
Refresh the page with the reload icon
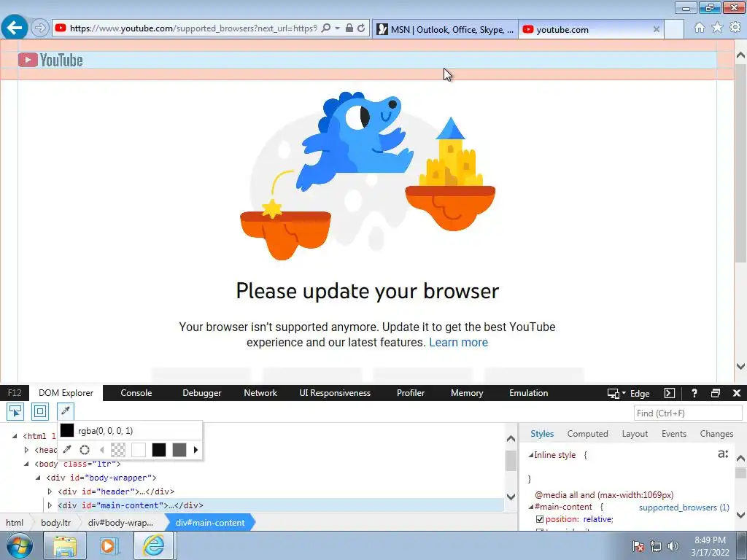click(x=361, y=28)
